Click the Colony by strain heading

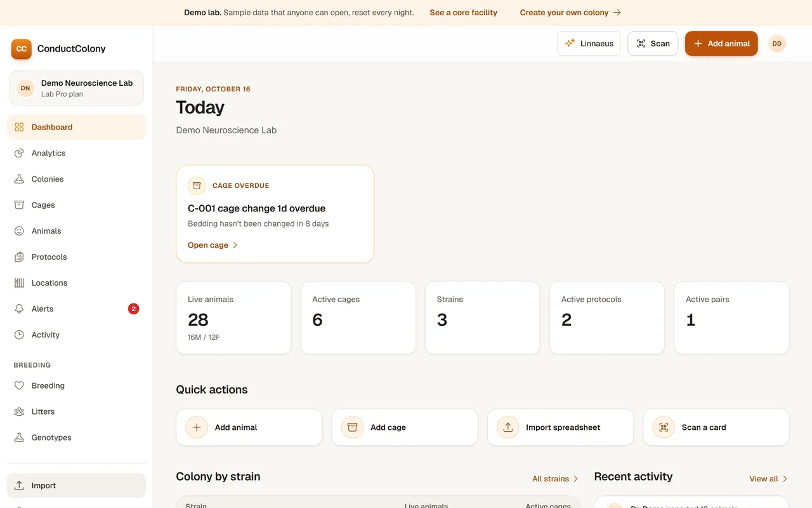point(218,477)
